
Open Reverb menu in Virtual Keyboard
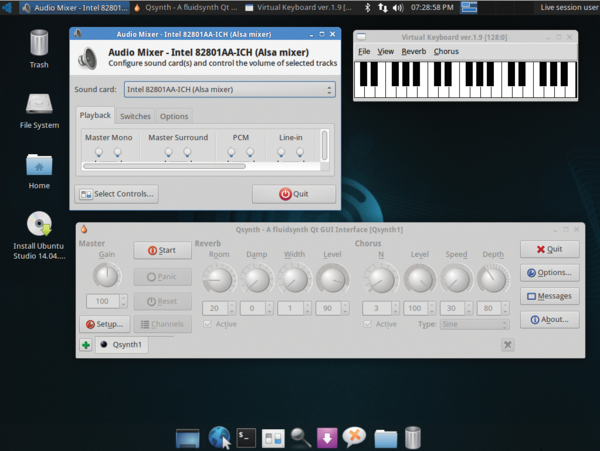(414, 51)
